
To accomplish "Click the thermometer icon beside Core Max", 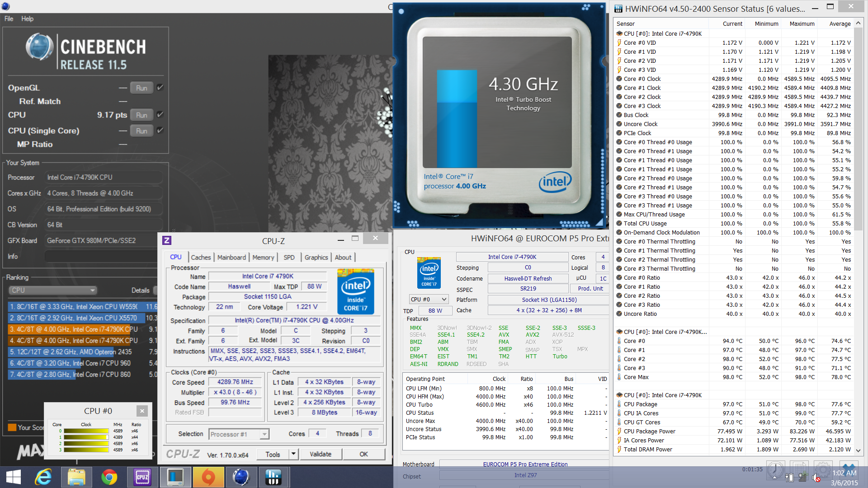I will [619, 377].
